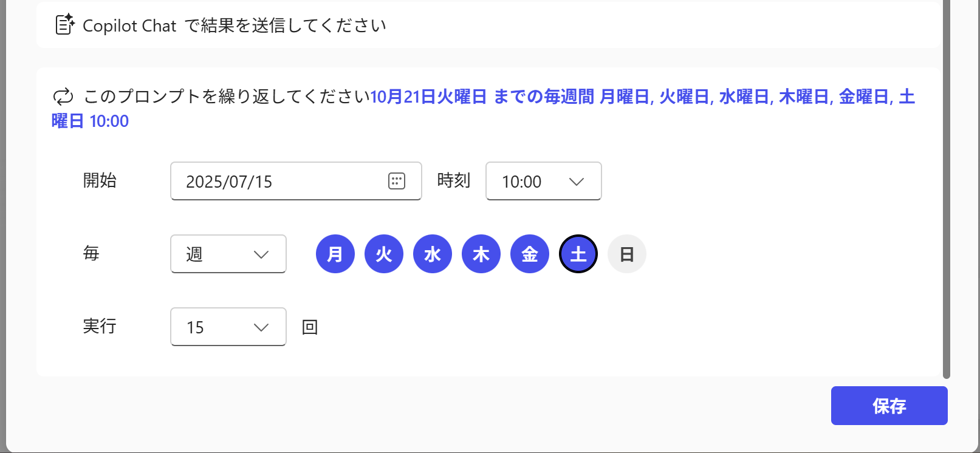Open the 時刻 time dropdown showing 10:00
This screenshot has height=453, width=980.
click(543, 181)
